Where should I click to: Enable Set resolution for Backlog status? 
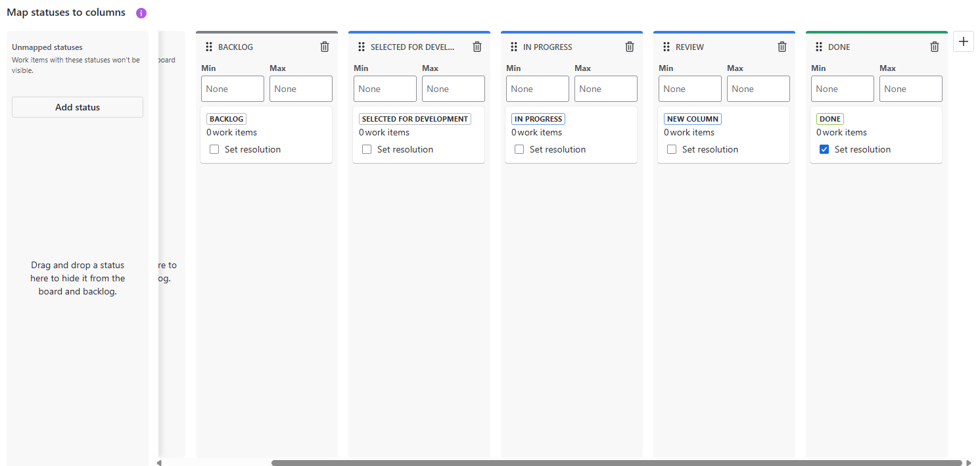[214, 149]
